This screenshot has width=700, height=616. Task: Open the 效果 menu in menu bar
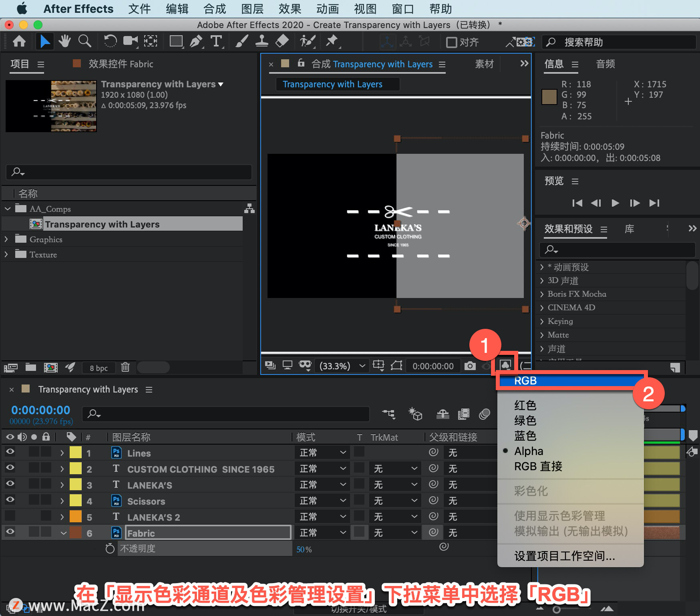point(290,9)
